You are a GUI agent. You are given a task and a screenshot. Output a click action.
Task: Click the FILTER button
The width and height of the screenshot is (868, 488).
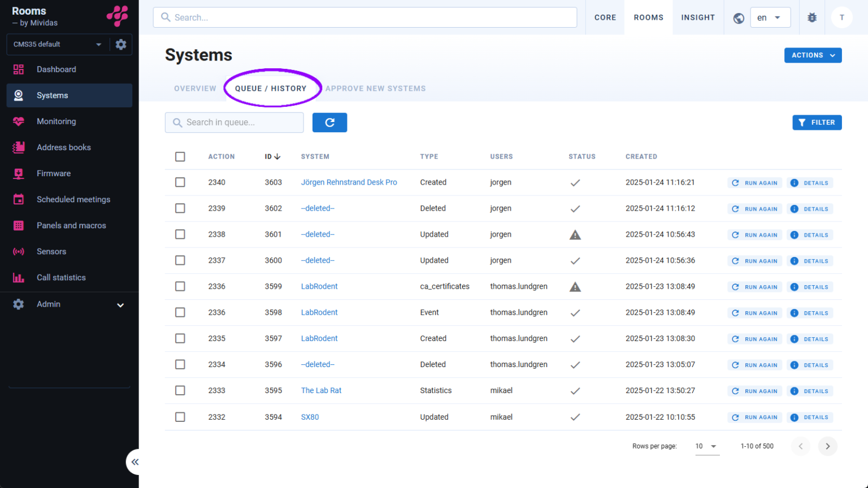(x=817, y=123)
